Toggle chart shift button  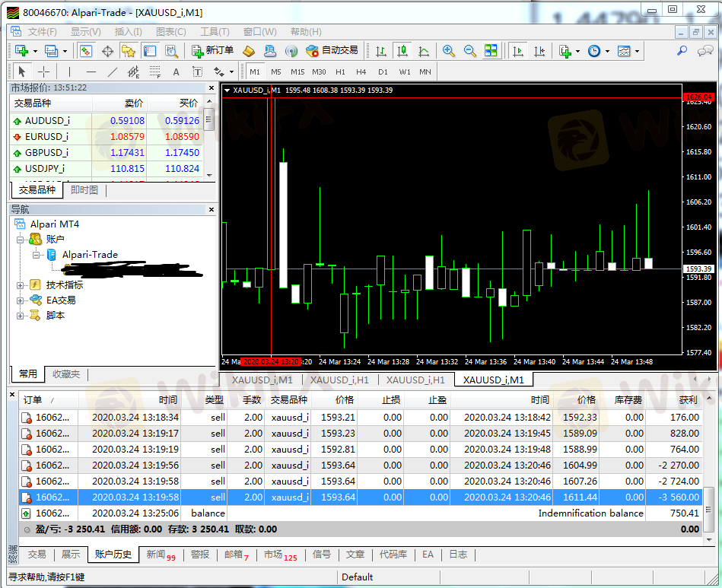(539, 51)
